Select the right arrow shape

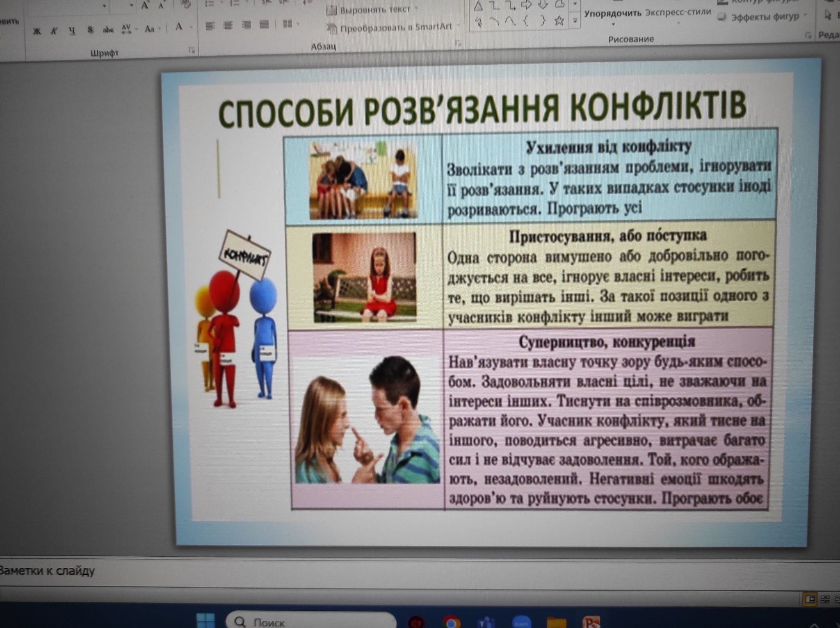526,5
